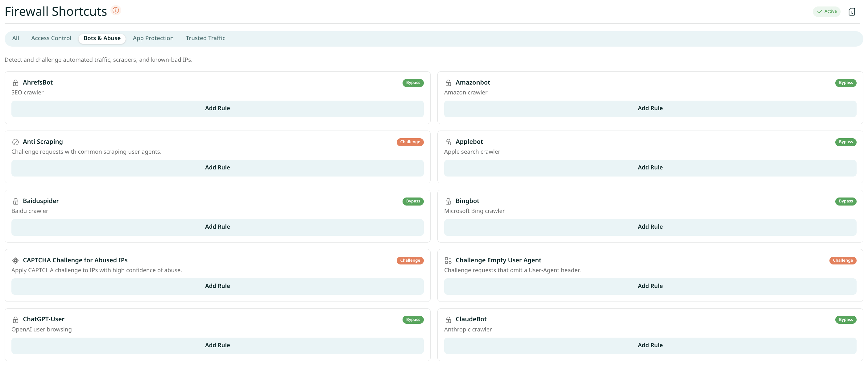Viewport: 868px width, 366px height.
Task: Add Rule for Applebot
Action: coord(650,168)
